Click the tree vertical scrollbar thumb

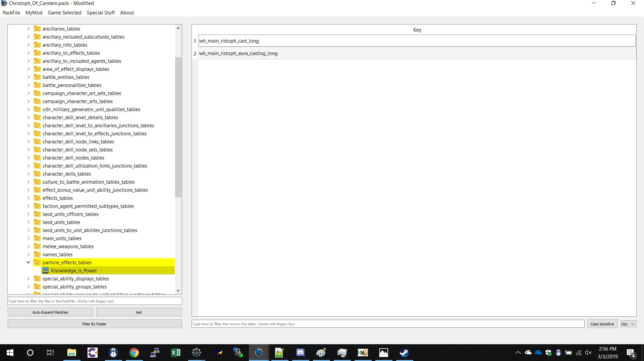point(178,127)
